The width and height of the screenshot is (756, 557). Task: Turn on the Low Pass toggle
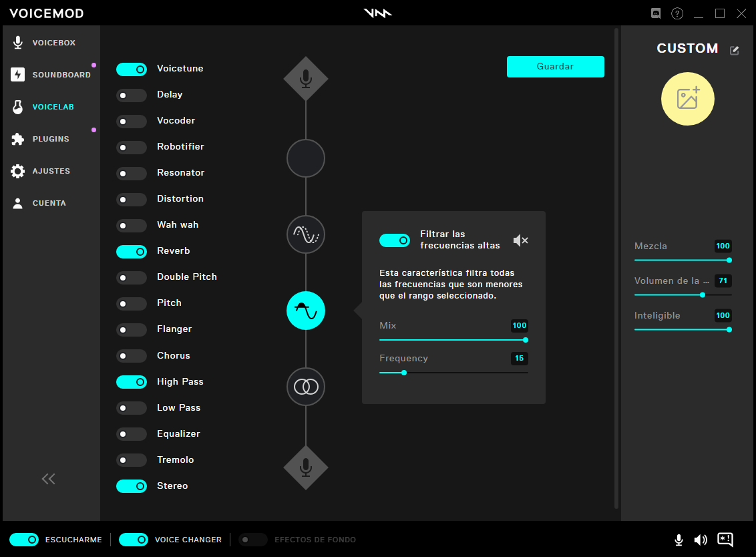[x=132, y=409]
